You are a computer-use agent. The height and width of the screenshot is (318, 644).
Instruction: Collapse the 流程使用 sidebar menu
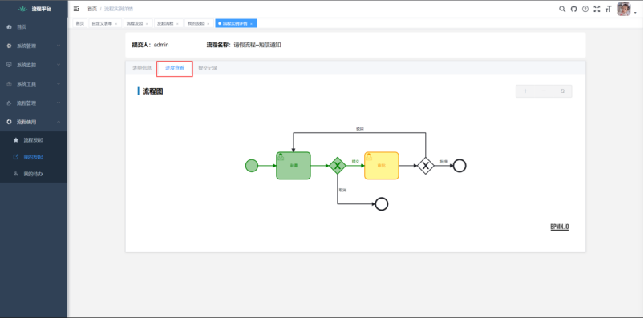[x=34, y=122]
